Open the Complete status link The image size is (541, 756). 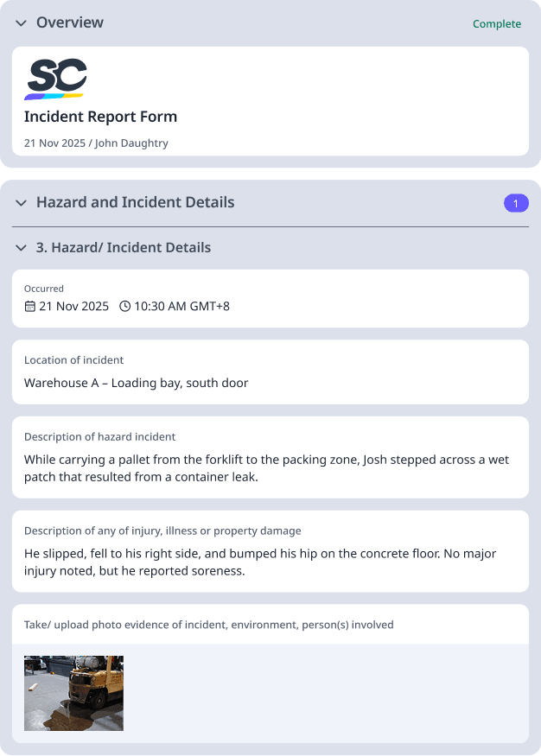click(x=496, y=23)
